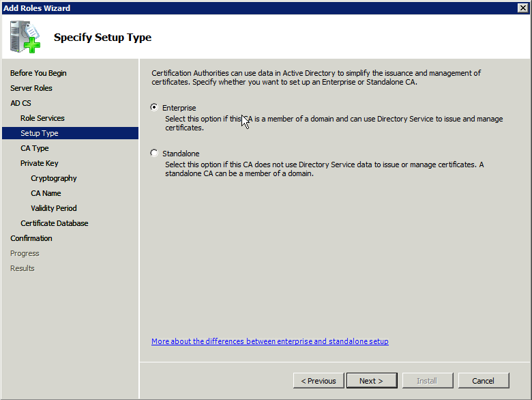Jump to CA Type step
The width and height of the screenshot is (532, 400).
click(x=35, y=148)
